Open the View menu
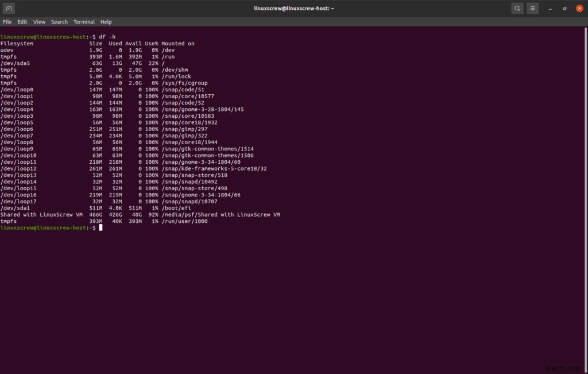This screenshot has width=588, height=374. coord(39,21)
